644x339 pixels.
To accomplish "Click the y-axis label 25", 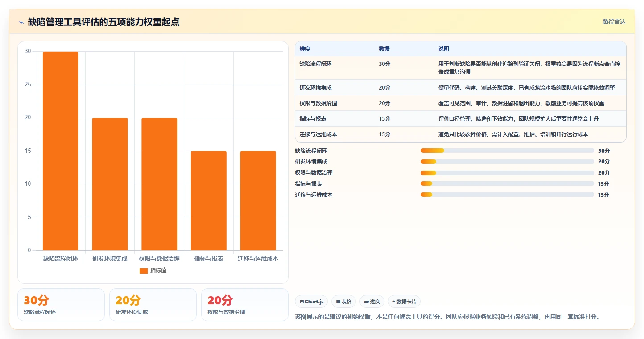I will click(28, 85).
